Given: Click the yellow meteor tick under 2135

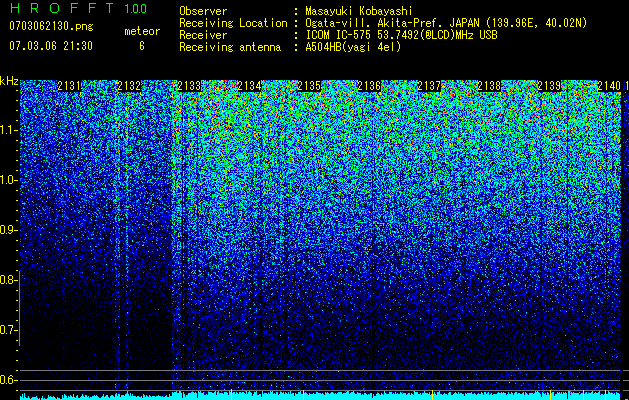Looking at the screenshot, I should click(303, 394).
